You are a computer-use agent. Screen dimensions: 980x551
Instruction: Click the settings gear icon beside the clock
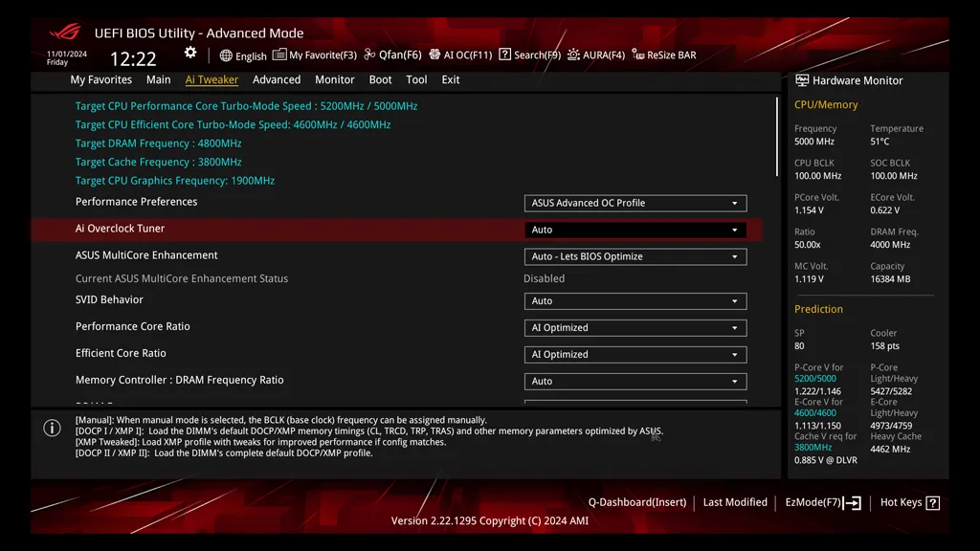[x=190, y=54]
